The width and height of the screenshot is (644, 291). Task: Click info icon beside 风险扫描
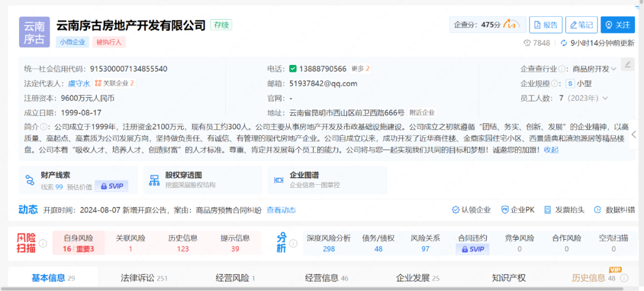[43, 244]
